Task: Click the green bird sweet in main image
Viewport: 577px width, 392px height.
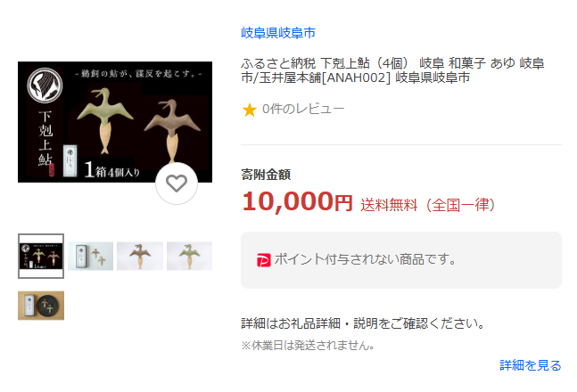Action: click(x=105, y=119)
